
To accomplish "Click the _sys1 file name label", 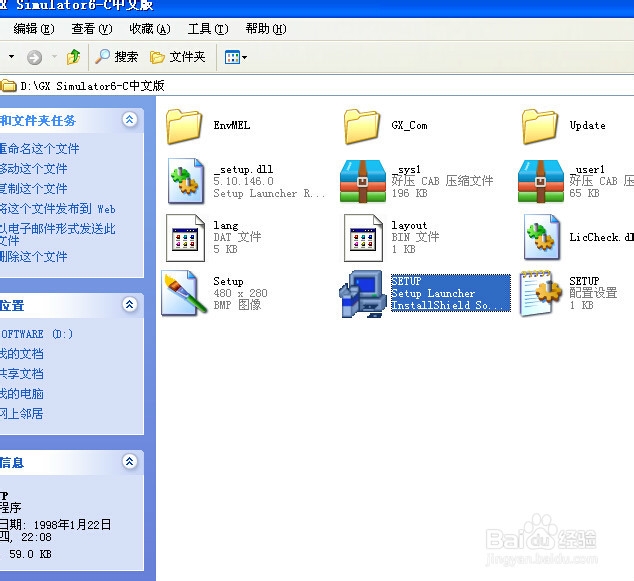I will (406, 169).
